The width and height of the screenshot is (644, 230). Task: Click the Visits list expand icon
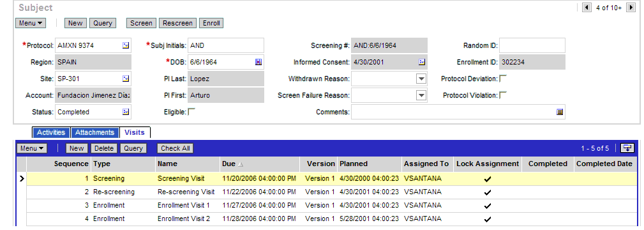tap(627, 148)
